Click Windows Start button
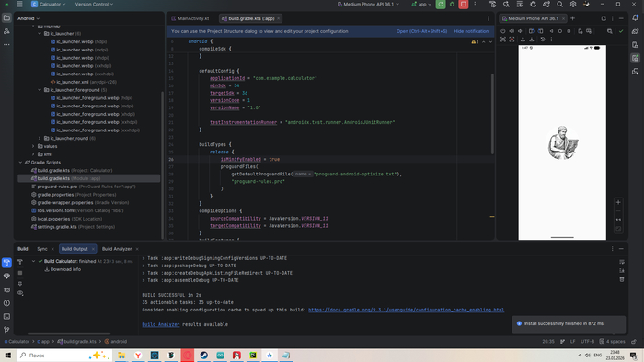This screenshot has width=644, height=362. (x=7, y=356)
